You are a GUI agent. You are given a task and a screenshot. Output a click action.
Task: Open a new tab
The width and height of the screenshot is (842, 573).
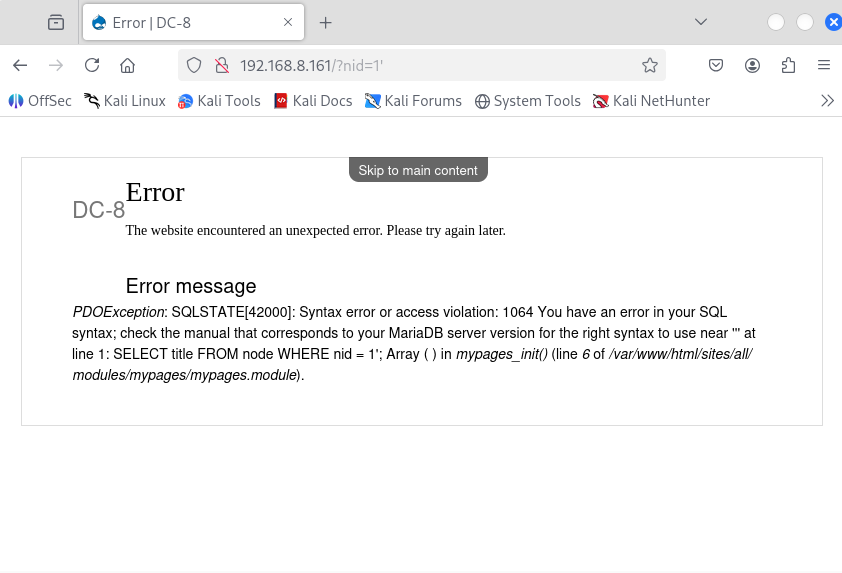[x=325, y=22]
